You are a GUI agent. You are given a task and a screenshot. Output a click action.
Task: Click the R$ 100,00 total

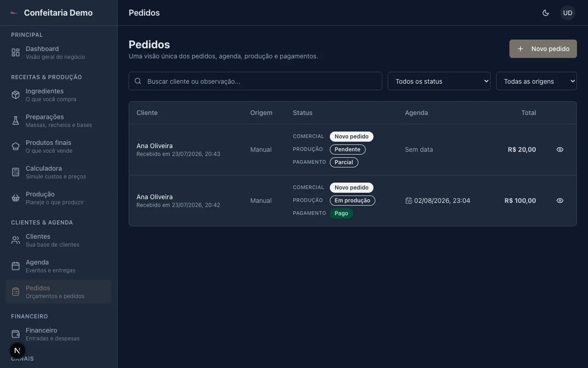[x=520, y=201]
